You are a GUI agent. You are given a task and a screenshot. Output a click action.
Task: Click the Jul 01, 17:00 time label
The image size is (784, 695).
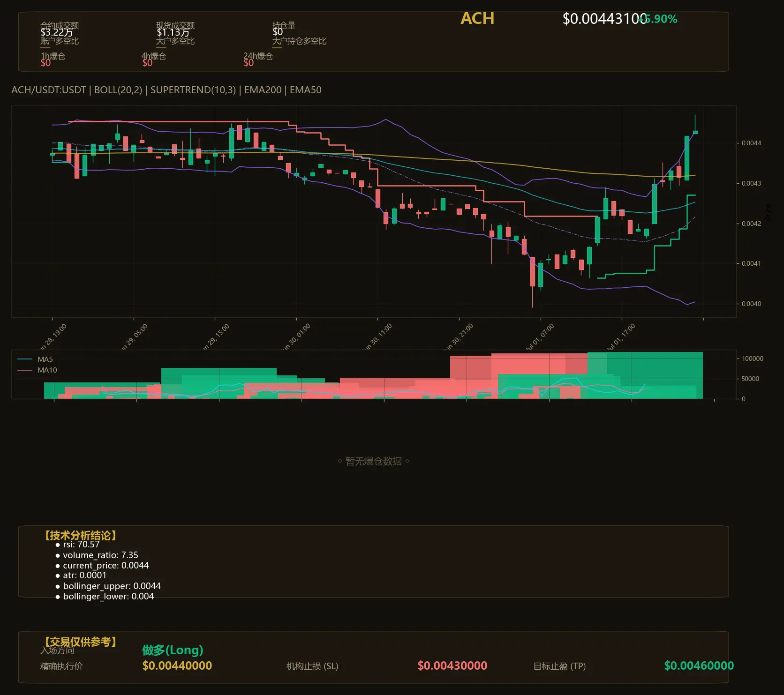[621, 337]
